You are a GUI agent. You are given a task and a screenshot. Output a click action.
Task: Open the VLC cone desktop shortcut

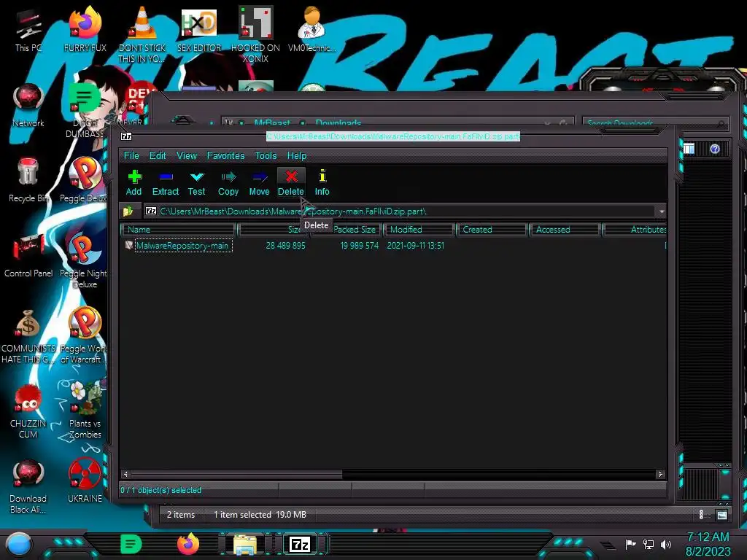coord(142,34)
